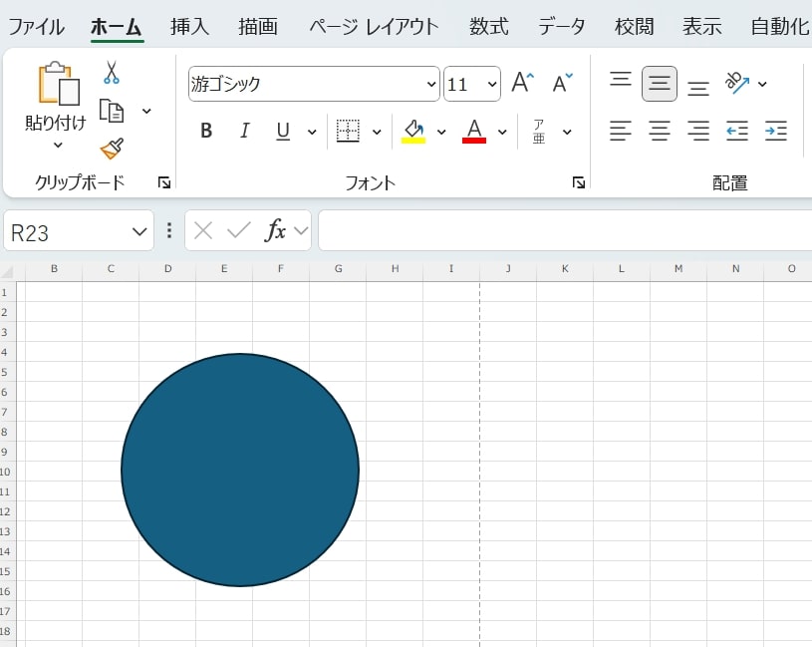
Task: Align text right
Action: [x=698, y=131]
